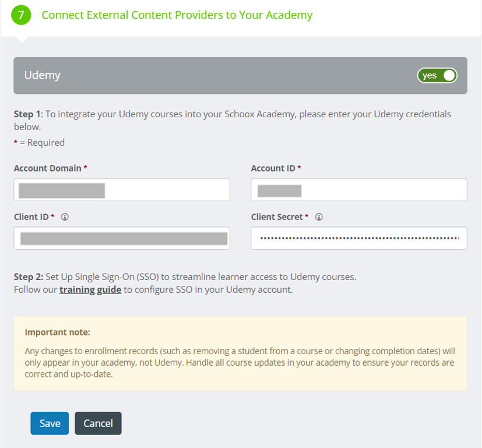
Task: Click the Account Domain label
Action: (48, 169)
